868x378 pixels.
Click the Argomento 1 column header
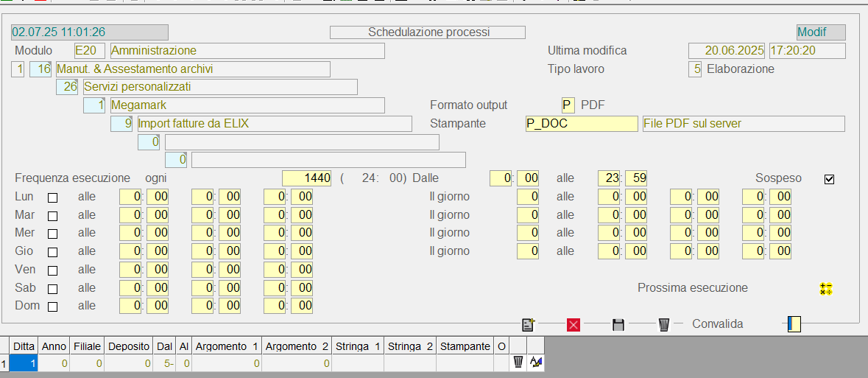pos(227,346)
